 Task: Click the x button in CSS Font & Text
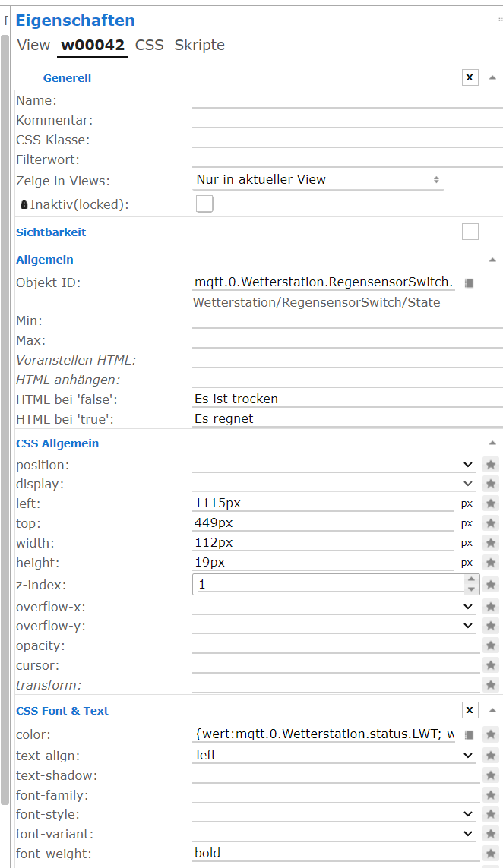470,709
